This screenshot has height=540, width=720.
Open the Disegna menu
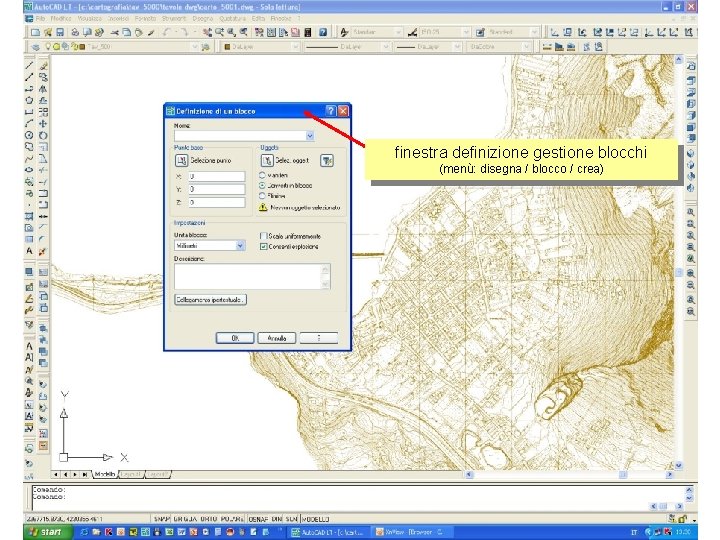202,18
